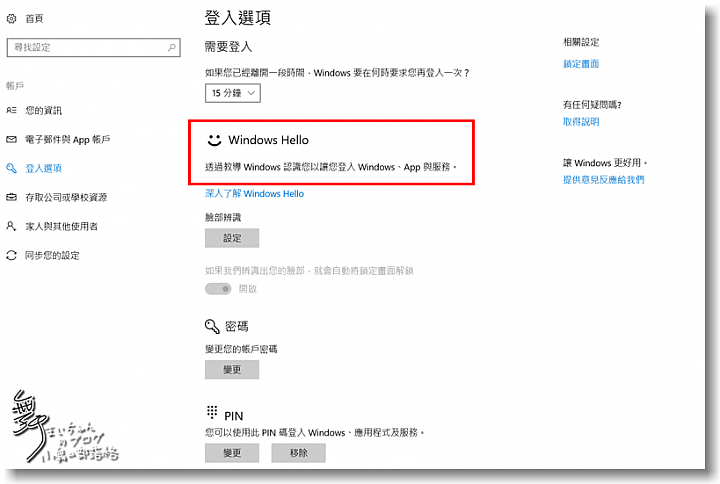Open 鎖定畫面 related link
The height and width of the screenshot is (484, 720).
pyautogui.click(x=581, y=63)
